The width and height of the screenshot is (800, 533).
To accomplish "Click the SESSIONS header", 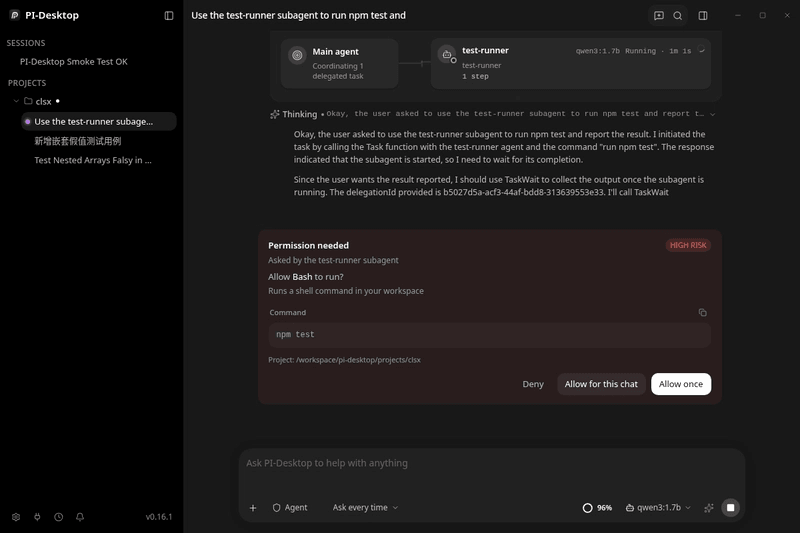I will pos(26,43).
